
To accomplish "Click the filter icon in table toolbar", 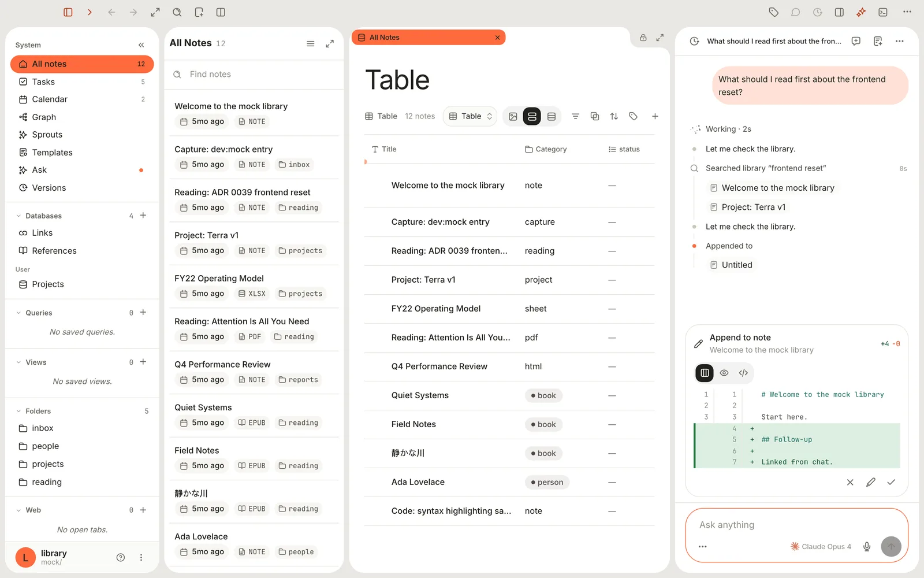I will pos(575,116).
